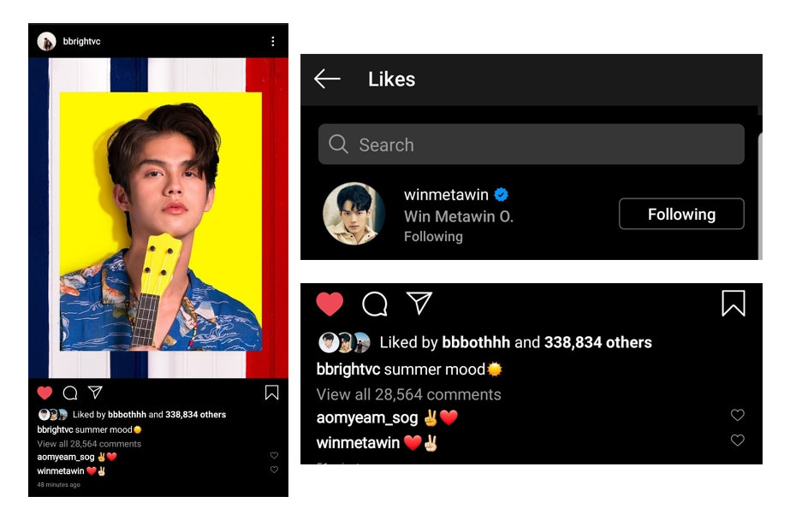Open winmetawin profile picture in Likes list
Image resolution: width=796 pixels, height=532 pixels.
click(353, 214)
